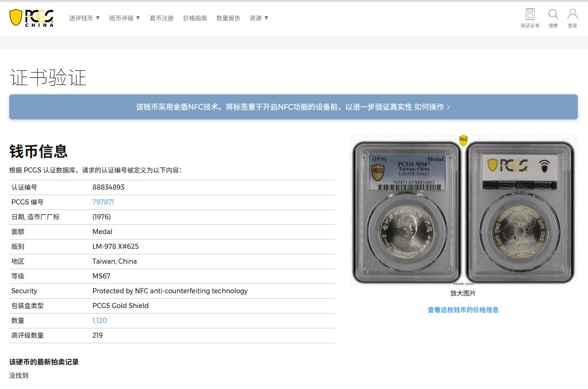Viewport: 588px width, 389px height.
Task: Select holder type PCGS Gold Shield
Action: click(121, 306)
